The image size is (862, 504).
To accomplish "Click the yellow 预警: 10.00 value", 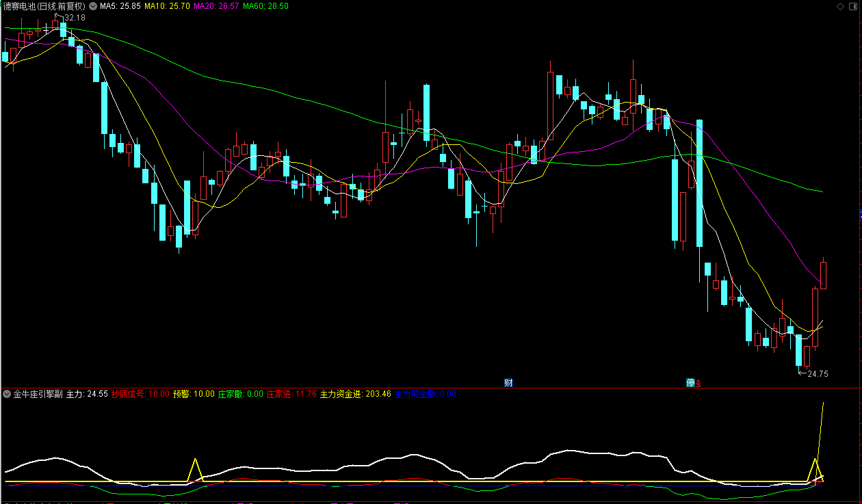I will 194,394.
